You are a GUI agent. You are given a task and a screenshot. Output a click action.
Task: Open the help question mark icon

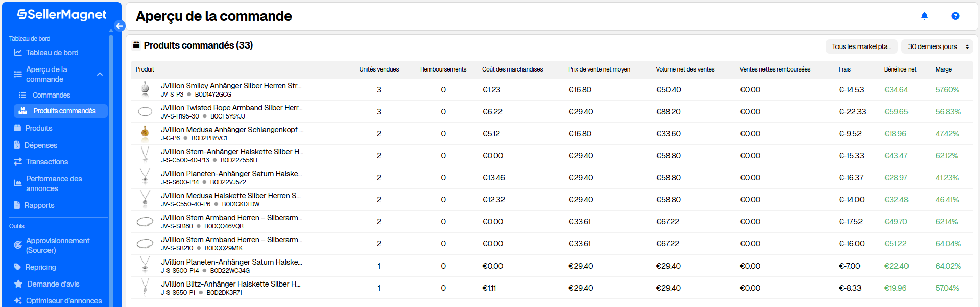(x=955, y=16)
